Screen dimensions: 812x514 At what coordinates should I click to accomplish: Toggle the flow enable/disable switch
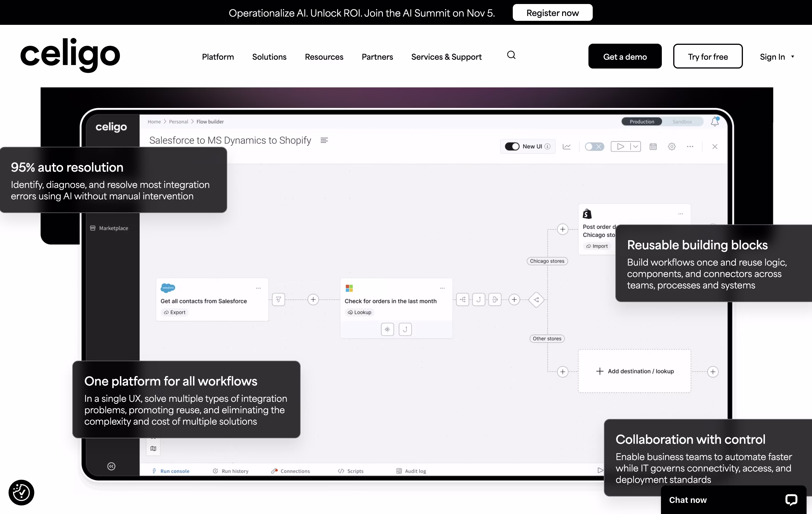[x=594, y=146]
